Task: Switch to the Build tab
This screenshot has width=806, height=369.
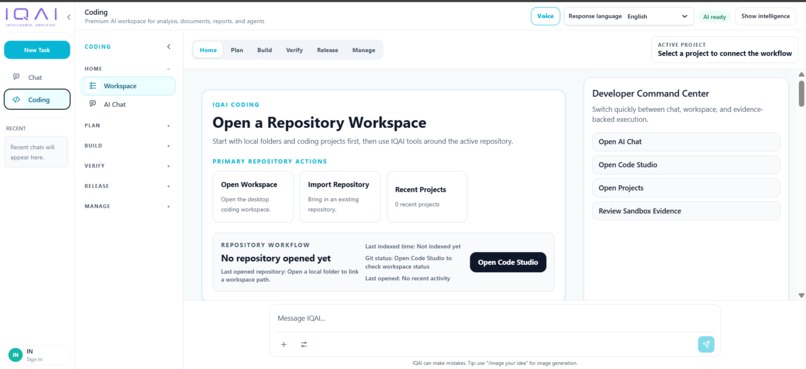Action: (265, 50)
